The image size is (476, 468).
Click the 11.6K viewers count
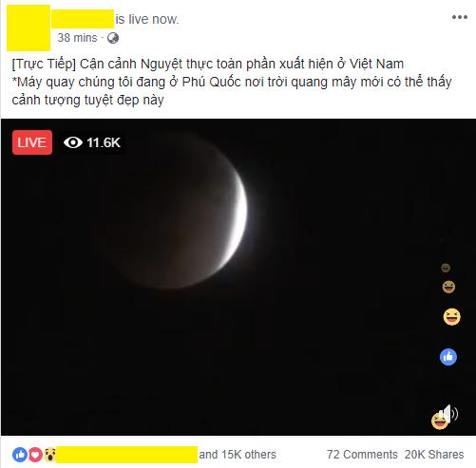coord(104,142)
